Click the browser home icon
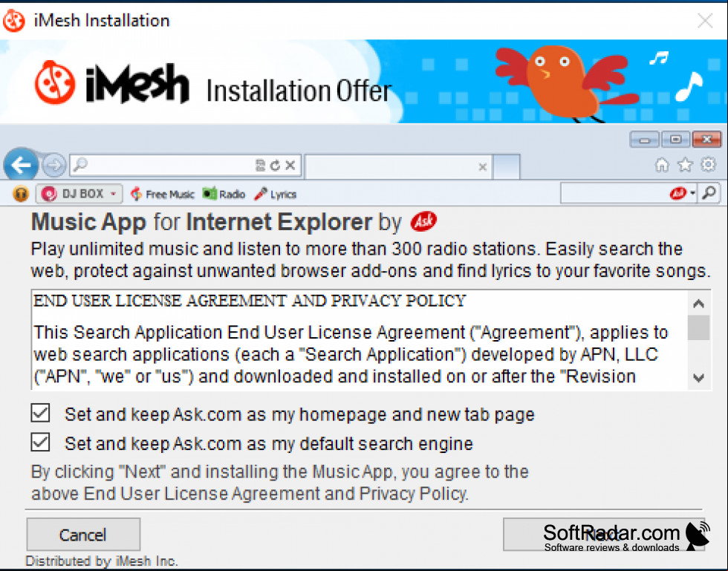Viewport: 728px width, 571px height. (662, 165)
